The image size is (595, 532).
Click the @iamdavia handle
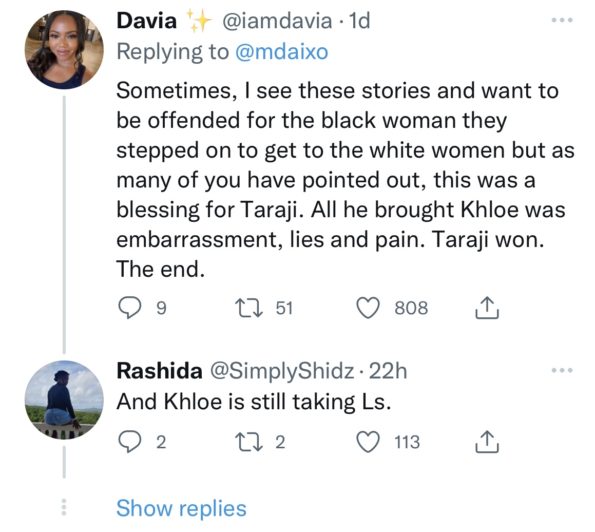point(277,21)
